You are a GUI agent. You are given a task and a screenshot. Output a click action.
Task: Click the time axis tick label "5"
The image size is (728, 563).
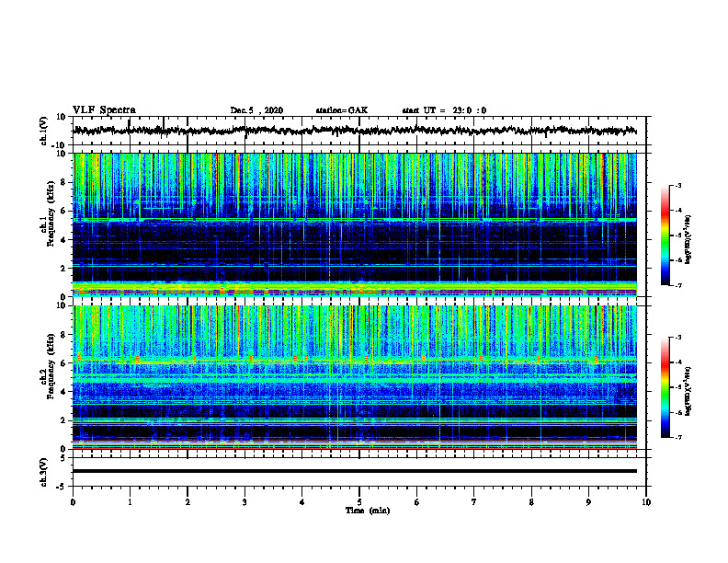point(359,502)
